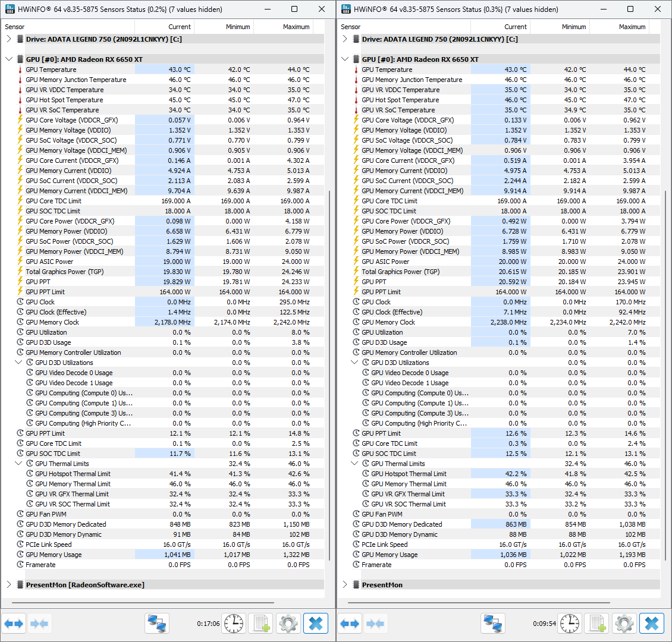Click expand-arrows button in right HWiNFO window
Viewport: 672px width, 642px height.
click(x=350, y=624)
